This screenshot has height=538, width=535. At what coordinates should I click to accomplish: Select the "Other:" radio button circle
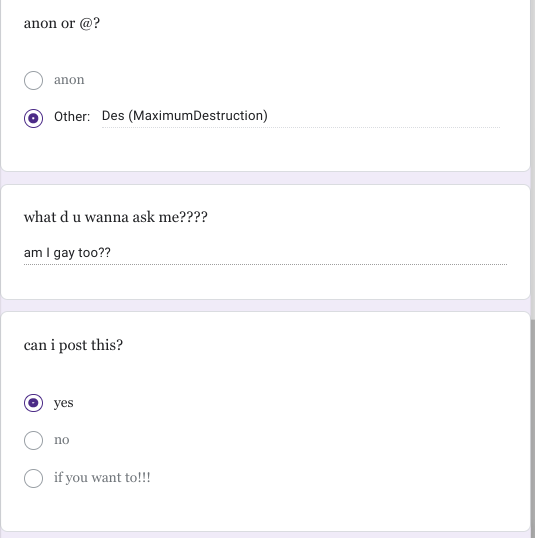(33, 118)
